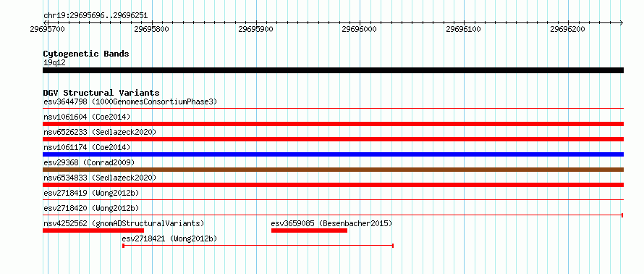Open variant nsv6526233 (Sedlazeck2020) label
The image size is (644, 274).
tap(100, 132)
